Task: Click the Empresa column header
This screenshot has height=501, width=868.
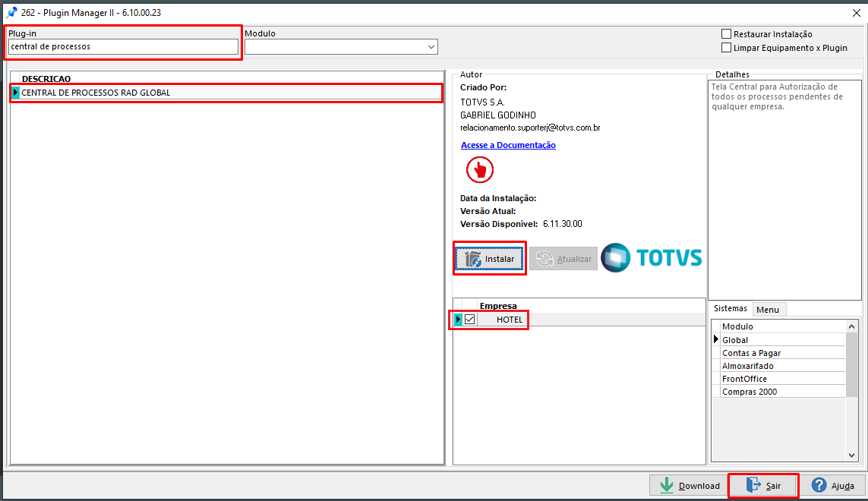Action: tap(498, 306)
